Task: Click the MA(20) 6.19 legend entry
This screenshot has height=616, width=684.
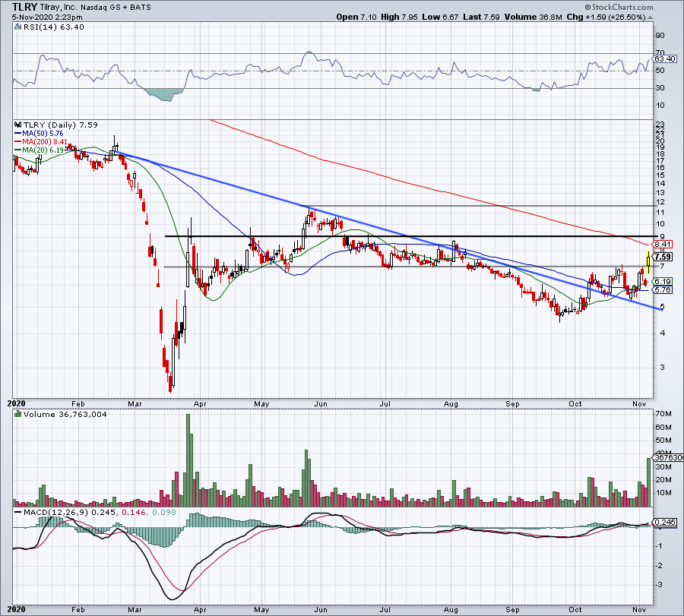Action: [40, 150]
